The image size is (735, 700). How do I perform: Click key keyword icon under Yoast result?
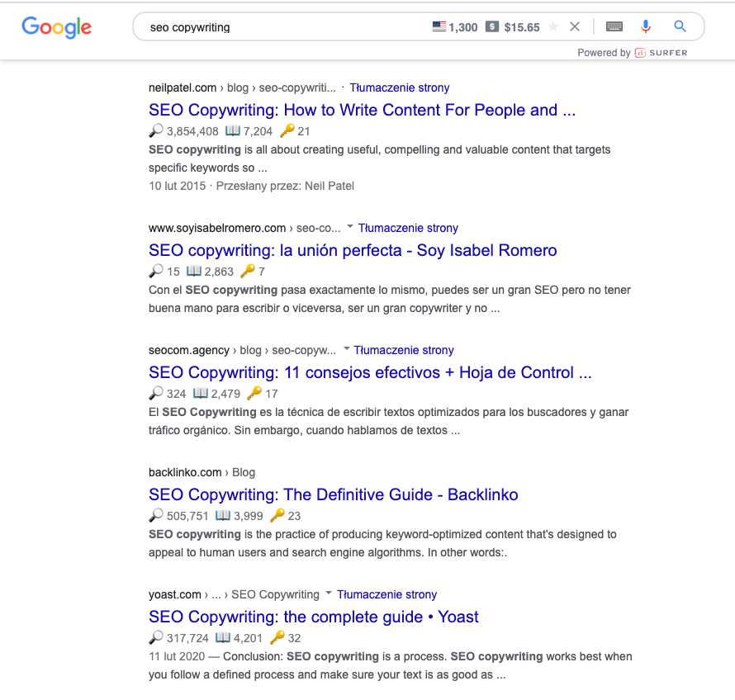tap(277, 637)
